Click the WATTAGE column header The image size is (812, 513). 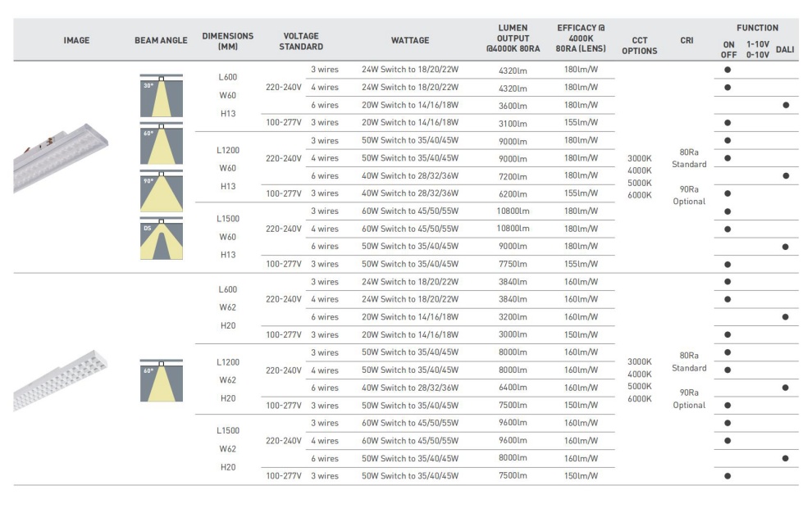[x=409, y=40]
